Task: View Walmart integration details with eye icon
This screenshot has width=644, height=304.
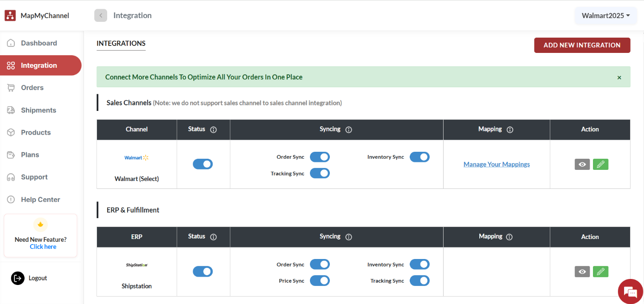Action: tap(582, 164)
